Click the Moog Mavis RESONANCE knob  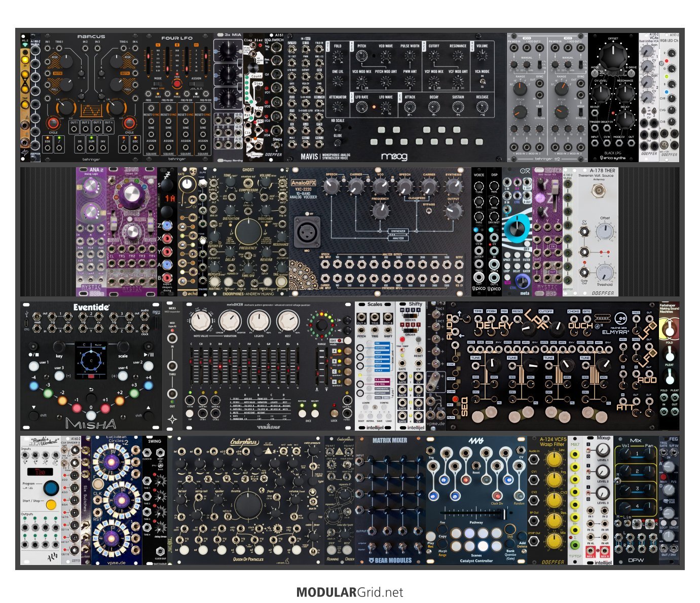click(x=458, y=57)
